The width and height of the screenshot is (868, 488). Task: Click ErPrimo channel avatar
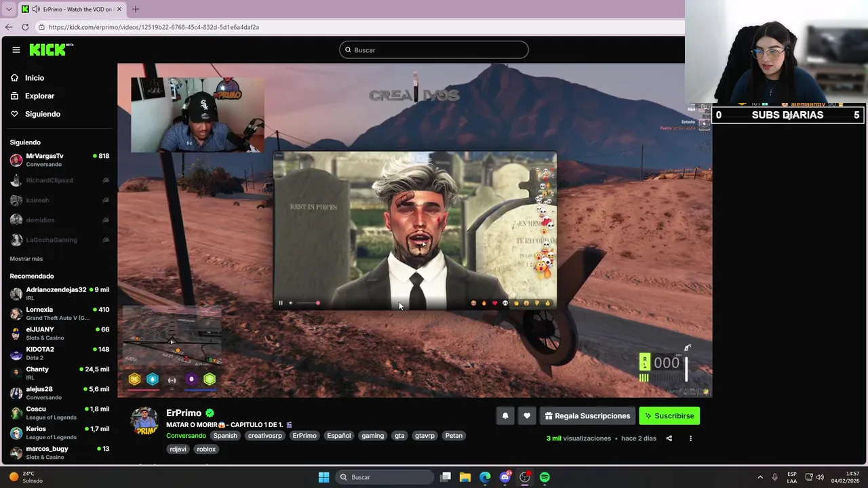coord(144,421)
